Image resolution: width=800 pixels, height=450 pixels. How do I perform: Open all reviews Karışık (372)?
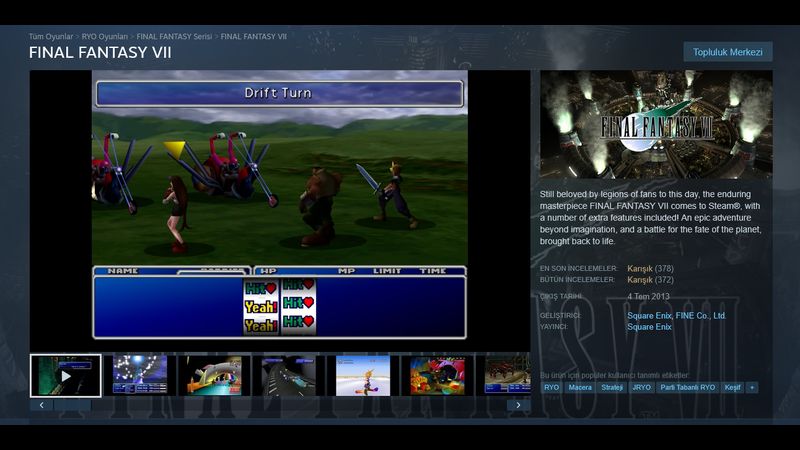(651, 280)
